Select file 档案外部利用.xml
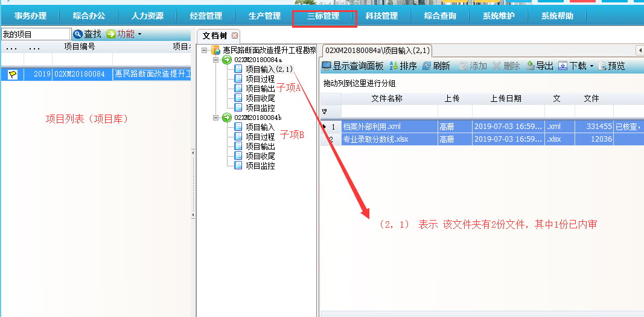644x317 pixels. coord(389,127)
